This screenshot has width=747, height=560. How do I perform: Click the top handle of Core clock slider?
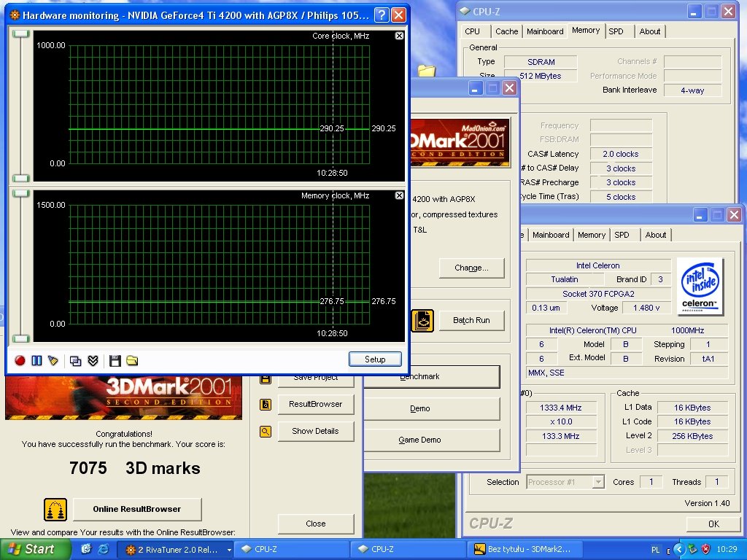click(x=21, y=34)
